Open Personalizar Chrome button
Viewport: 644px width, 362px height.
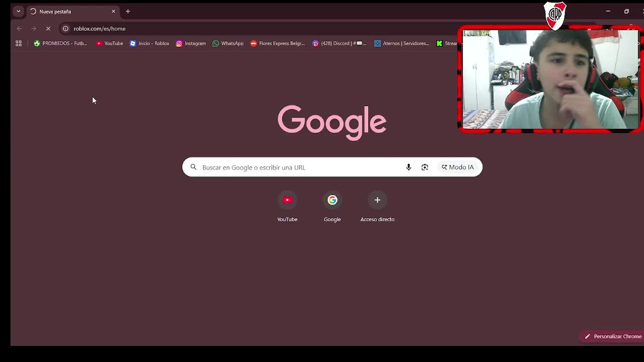(612, 336)
